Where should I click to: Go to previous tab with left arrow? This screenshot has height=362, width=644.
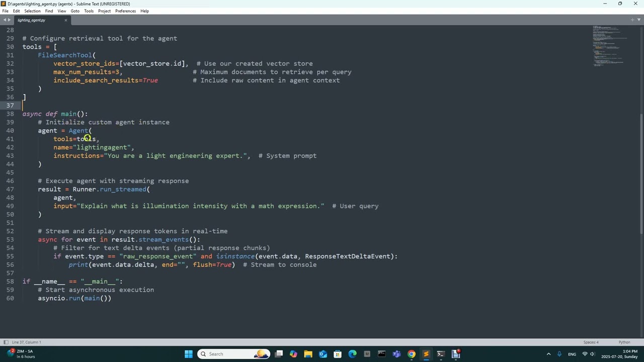click(4, 20)
